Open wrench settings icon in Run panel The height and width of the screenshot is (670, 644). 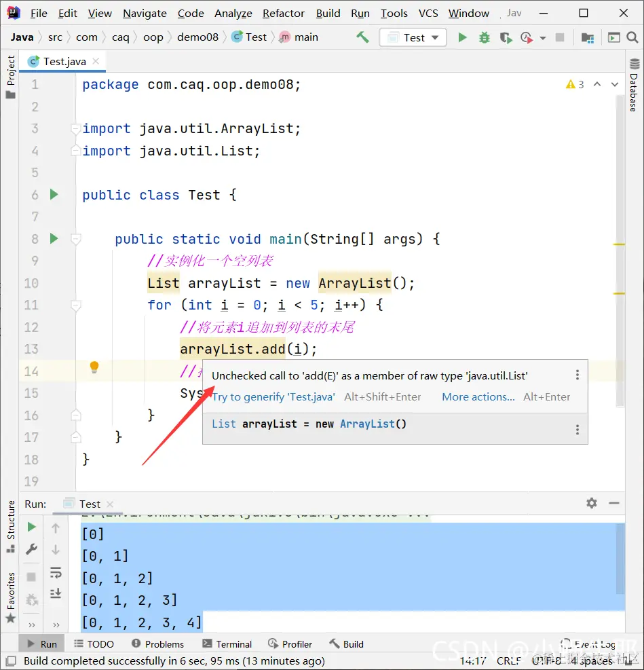(32, 549)
